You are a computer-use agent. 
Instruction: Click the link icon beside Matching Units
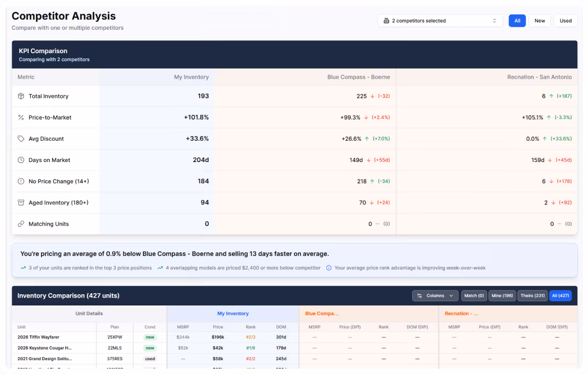[20, 224]
